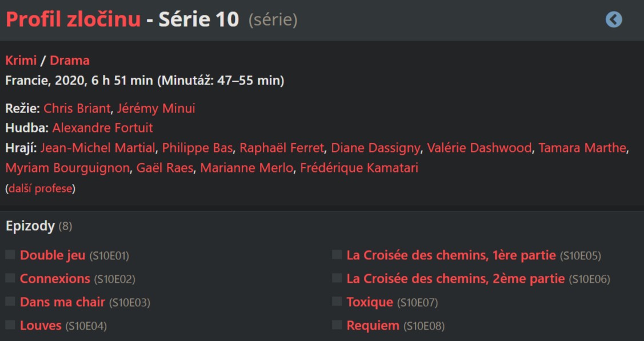Mark the Toxique episode checkbox

pyautogui.click(x=337, y=302)
